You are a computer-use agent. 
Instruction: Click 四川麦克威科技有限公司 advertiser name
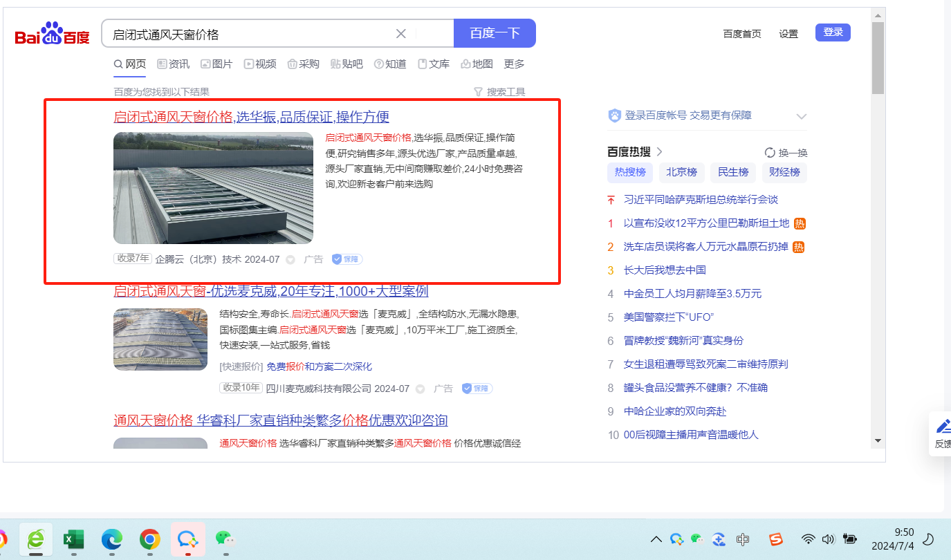pos(319,389)
